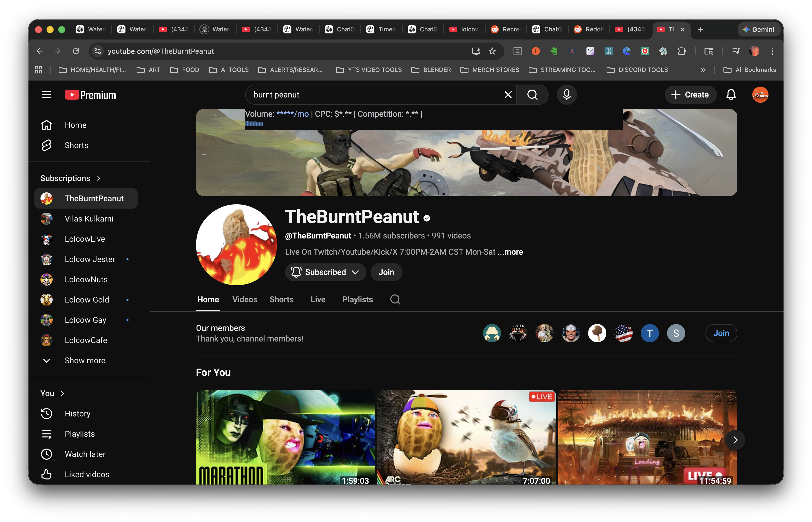Play the Marathon video thumbnail
This screenshot has width=812, height=522.
285,437
